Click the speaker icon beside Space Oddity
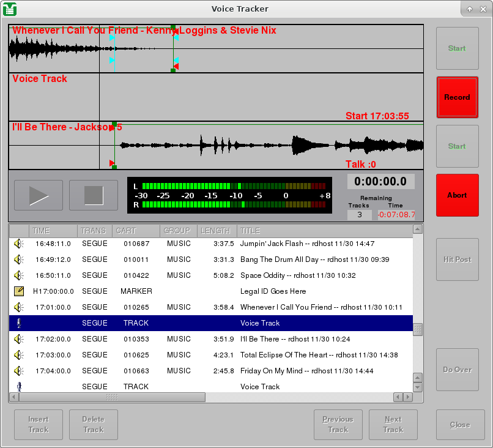 (18, 275)
